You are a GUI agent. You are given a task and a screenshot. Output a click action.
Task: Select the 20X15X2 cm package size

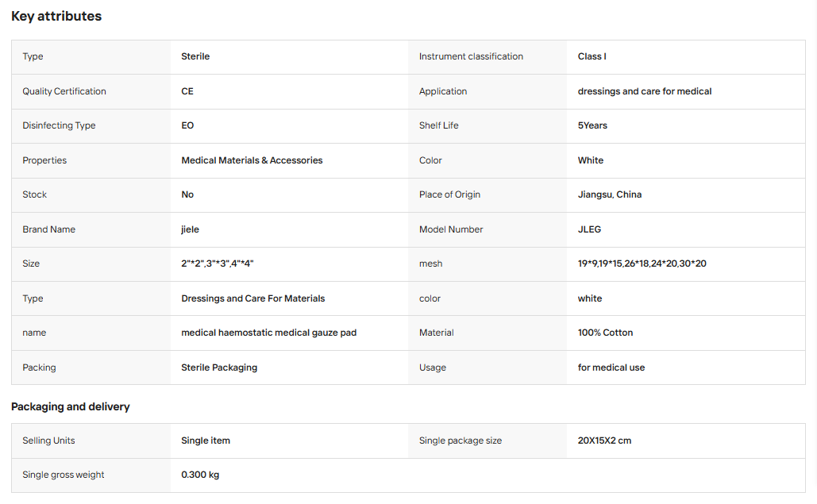[604, 441]
